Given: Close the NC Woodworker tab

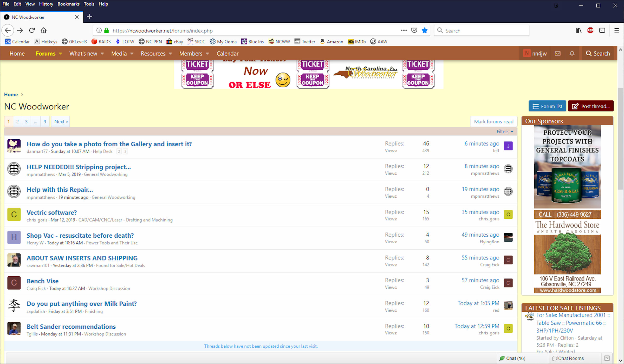Looking at the screenshot, I should (77, 17).
